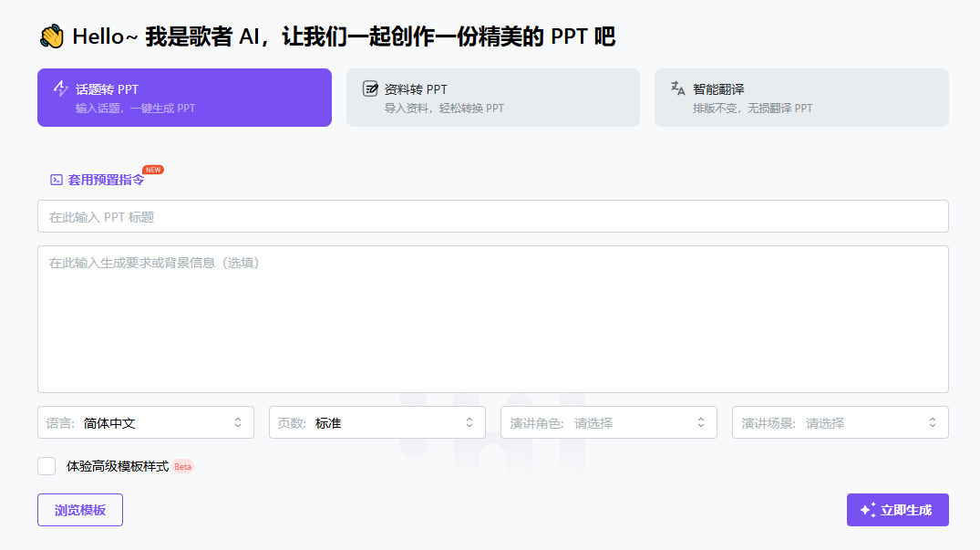This screenshot has height=550, width=980.
Task: Click the document edit icon on 资料转 PPT
Action: pos(370,88)
